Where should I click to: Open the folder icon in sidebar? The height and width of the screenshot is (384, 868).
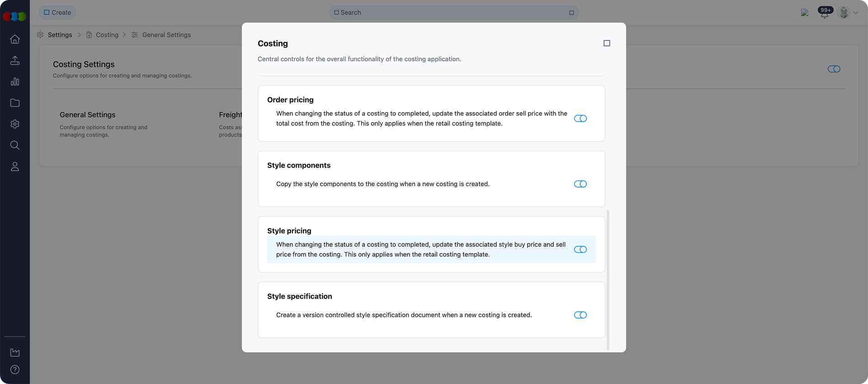(x=15, y=103)
